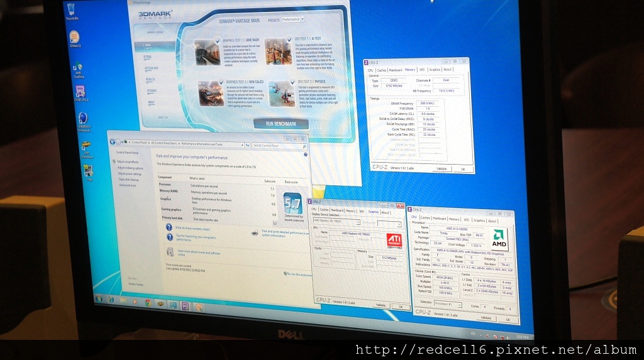644x360 pixels.
Task: Click the search magnifier in Control Panel
Action: click(304, 146)
